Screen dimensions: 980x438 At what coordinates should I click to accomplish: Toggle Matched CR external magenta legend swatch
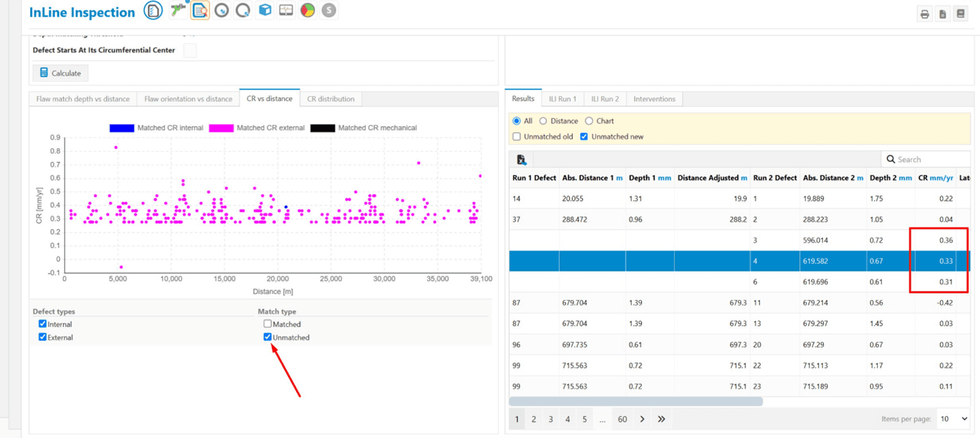pos(221,128)
